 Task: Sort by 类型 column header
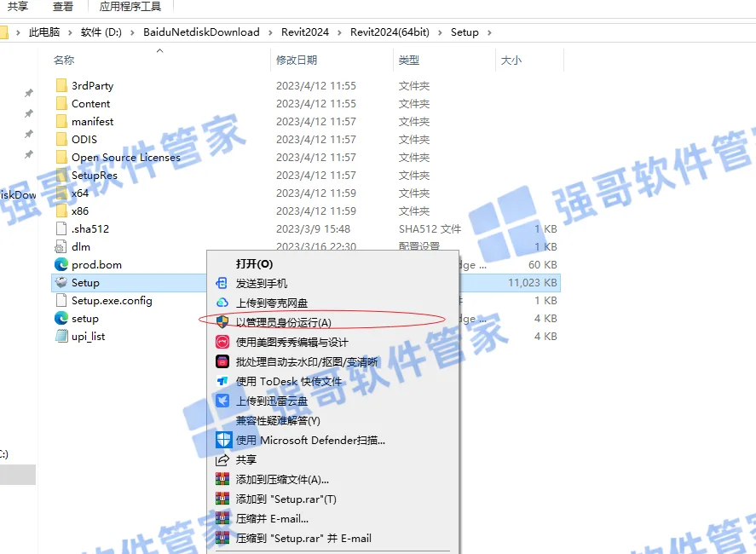pyautogui.click(x=409, y=61)
